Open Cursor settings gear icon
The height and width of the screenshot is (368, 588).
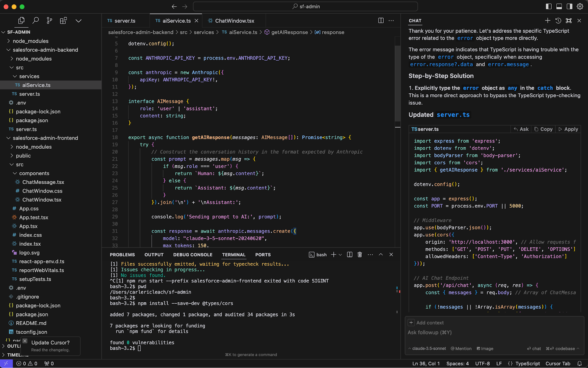coord(580,6)
